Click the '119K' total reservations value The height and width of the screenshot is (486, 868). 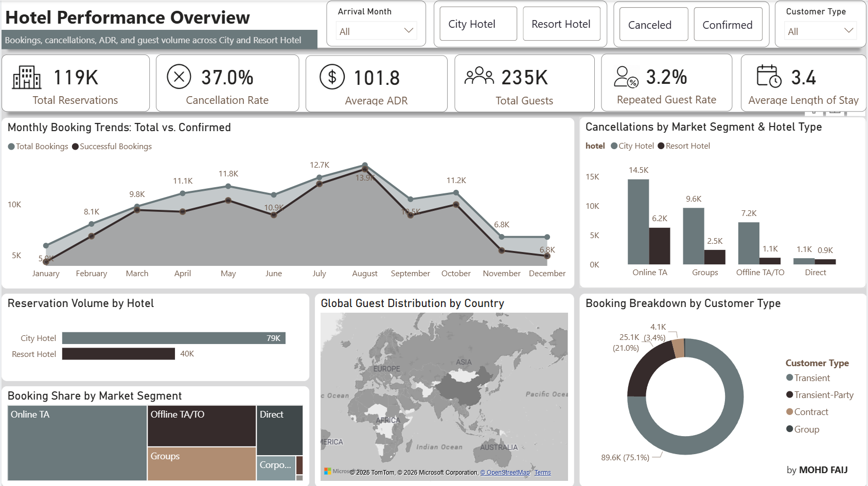tap(76, 78)
